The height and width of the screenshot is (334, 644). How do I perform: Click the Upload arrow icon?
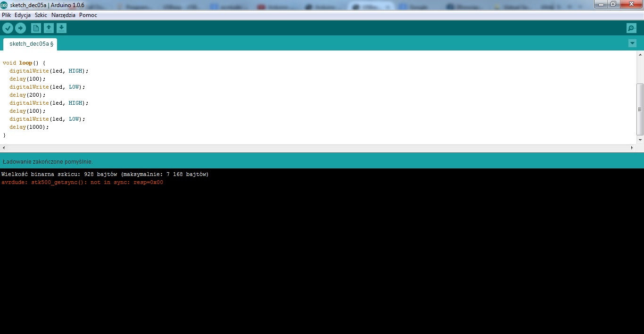tap(20, 28)
